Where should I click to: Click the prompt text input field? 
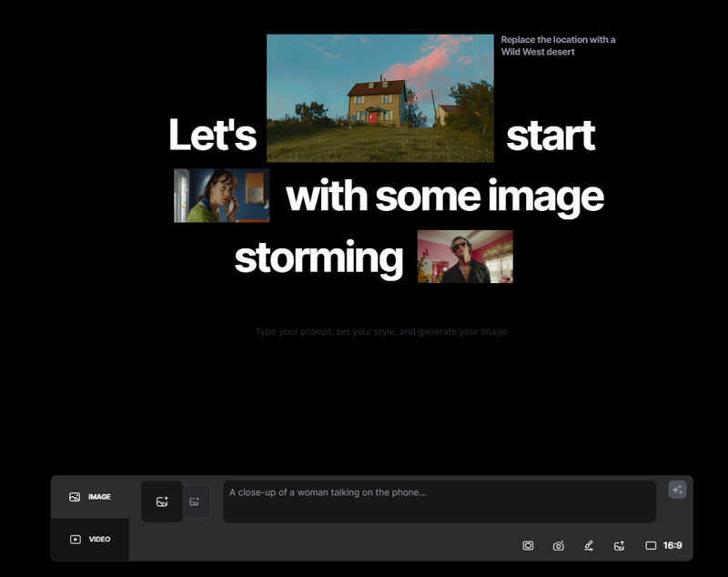pyautogui.click(x=439, y=501)
